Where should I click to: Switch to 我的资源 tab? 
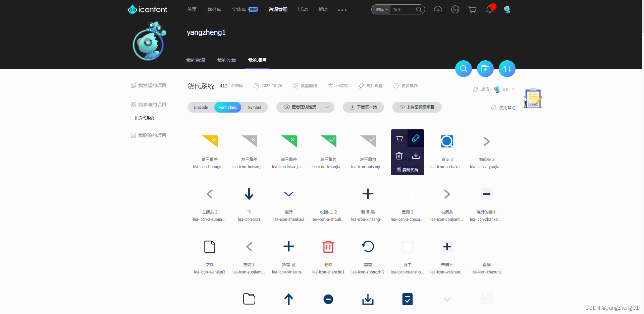196,60
